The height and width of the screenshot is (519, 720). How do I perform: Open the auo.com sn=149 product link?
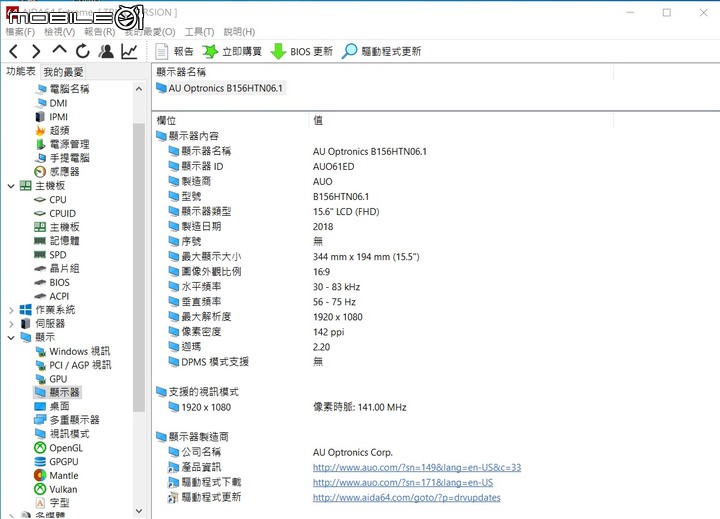417,468
